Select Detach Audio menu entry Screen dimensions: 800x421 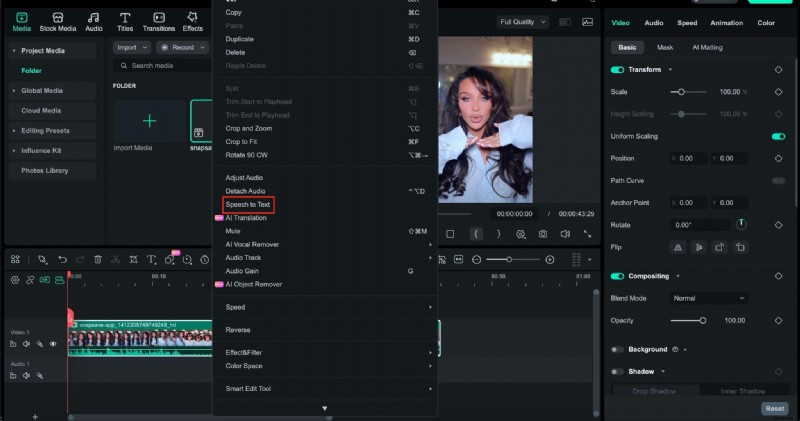click(245, 191)
